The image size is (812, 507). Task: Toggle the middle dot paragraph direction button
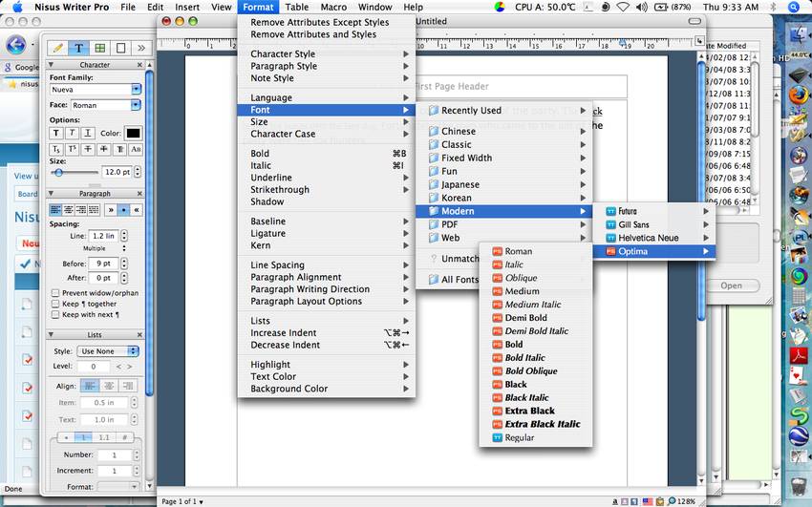(x=123, y=210)
